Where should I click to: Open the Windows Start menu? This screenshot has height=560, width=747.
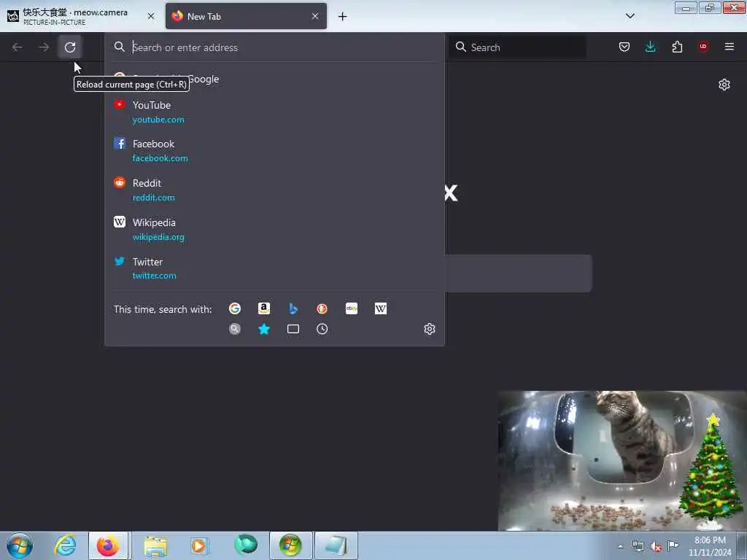pyautogui.click(x=20, y=545)
